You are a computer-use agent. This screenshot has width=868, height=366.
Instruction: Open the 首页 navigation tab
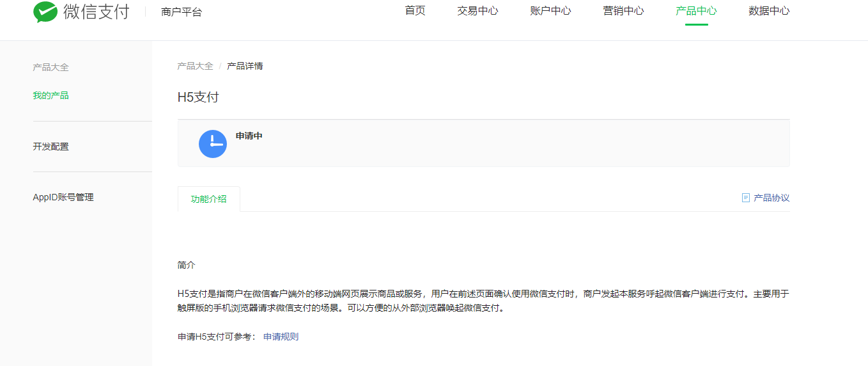415,11
